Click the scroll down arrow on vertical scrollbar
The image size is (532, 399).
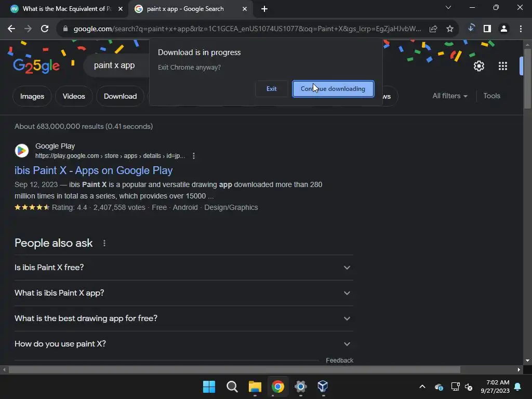pos(527,361)
